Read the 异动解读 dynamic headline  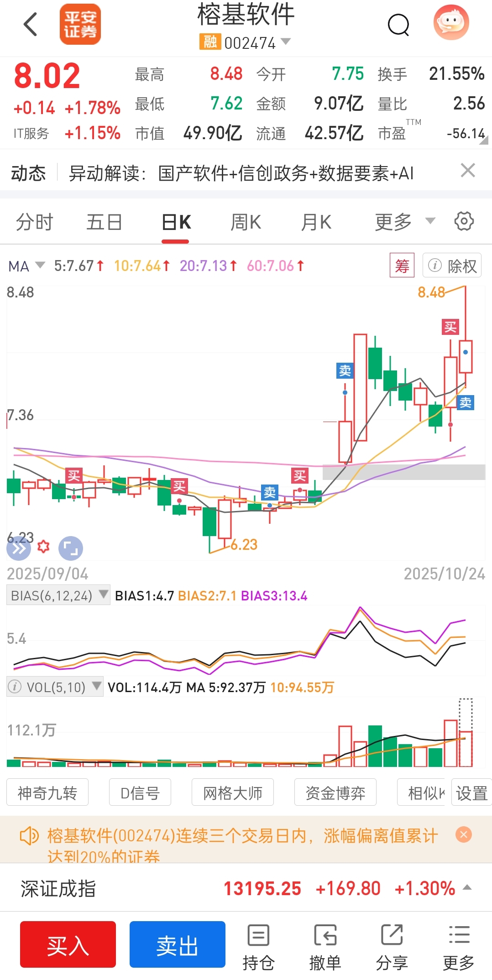[241, 173]
